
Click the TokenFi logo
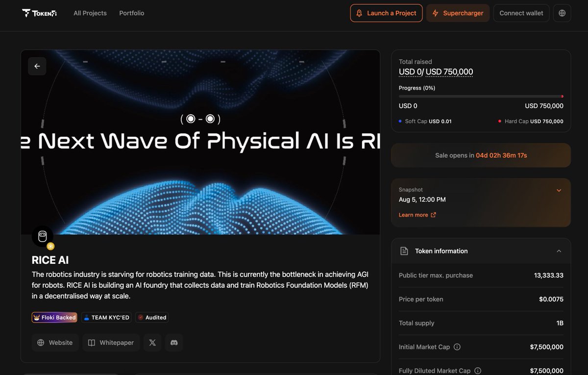[39, 13]
